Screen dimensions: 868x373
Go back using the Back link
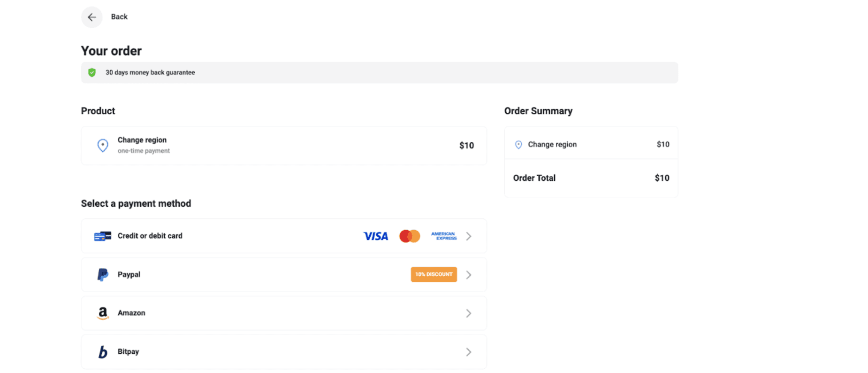[119, 17]
